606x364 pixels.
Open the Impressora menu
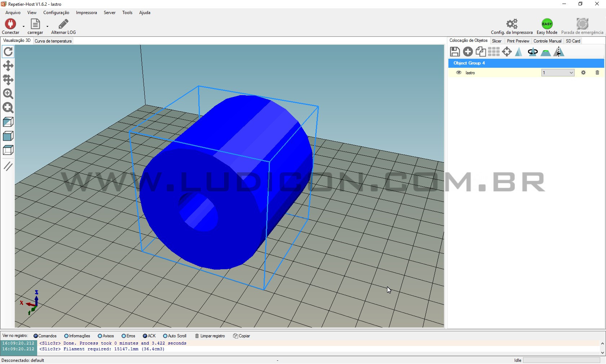[87, 13]
